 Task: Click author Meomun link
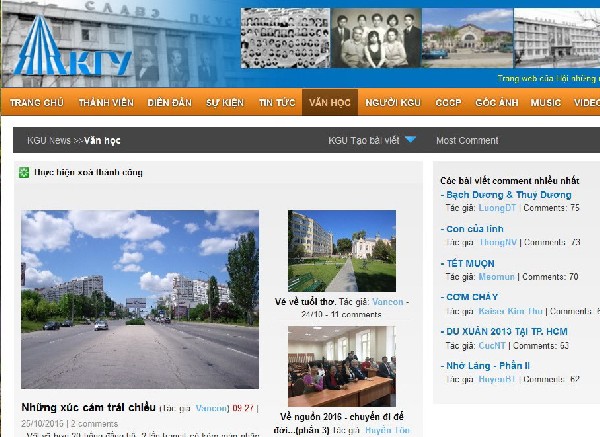496,276
